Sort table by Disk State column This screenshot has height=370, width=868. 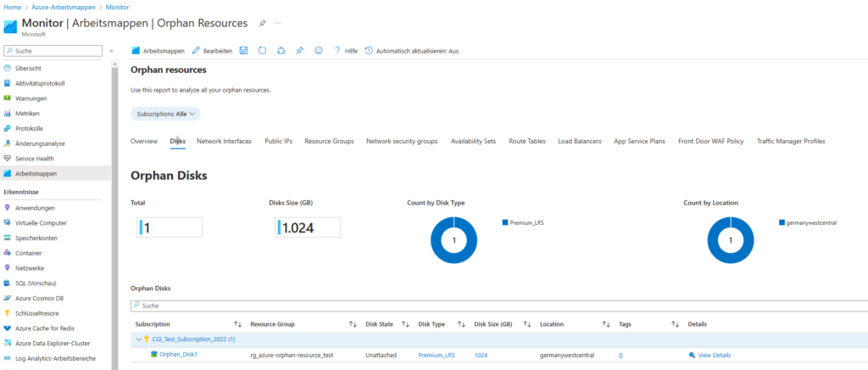click(405, 324)
